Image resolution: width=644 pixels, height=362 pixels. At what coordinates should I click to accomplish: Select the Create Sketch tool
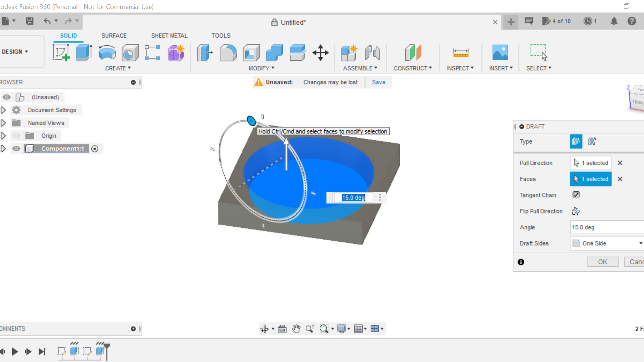pyautogui.click(x=61, y=53)
